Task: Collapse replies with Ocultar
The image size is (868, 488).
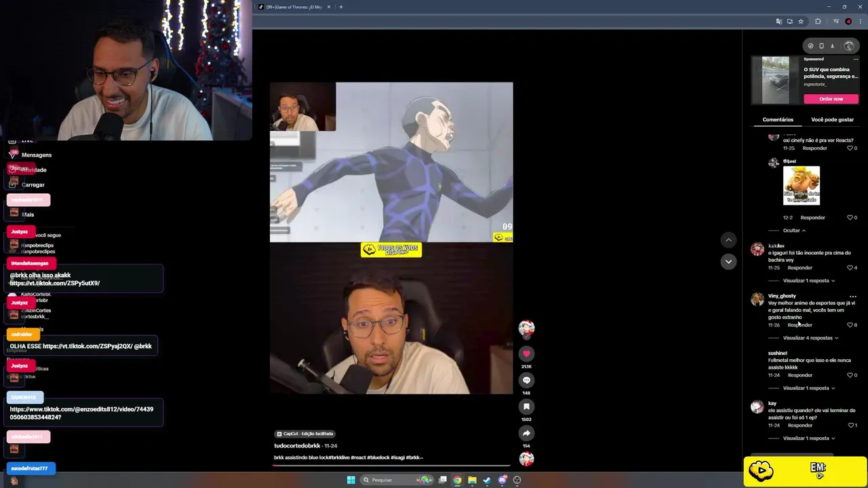Action: pos(794,230)
